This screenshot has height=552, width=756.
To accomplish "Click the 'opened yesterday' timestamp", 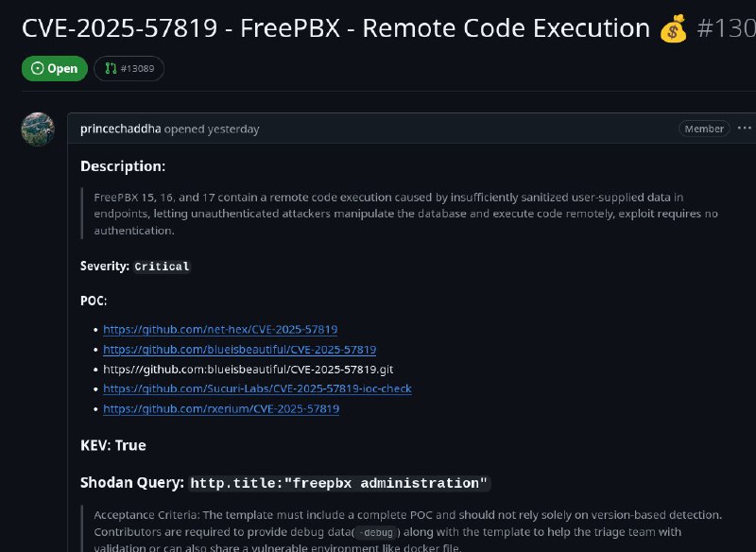I will [x=212, y=129].
